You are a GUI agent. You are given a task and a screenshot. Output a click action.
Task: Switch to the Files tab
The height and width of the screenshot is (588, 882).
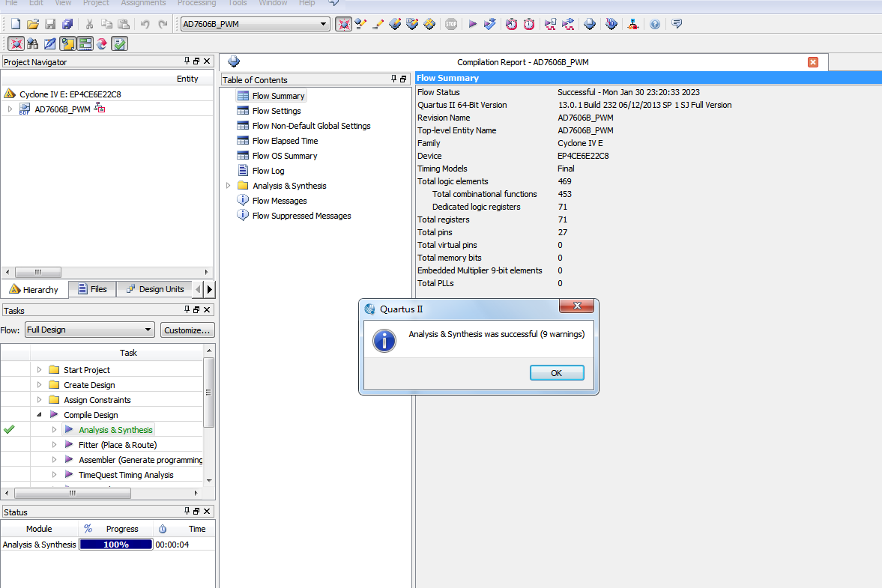point(92,289)
